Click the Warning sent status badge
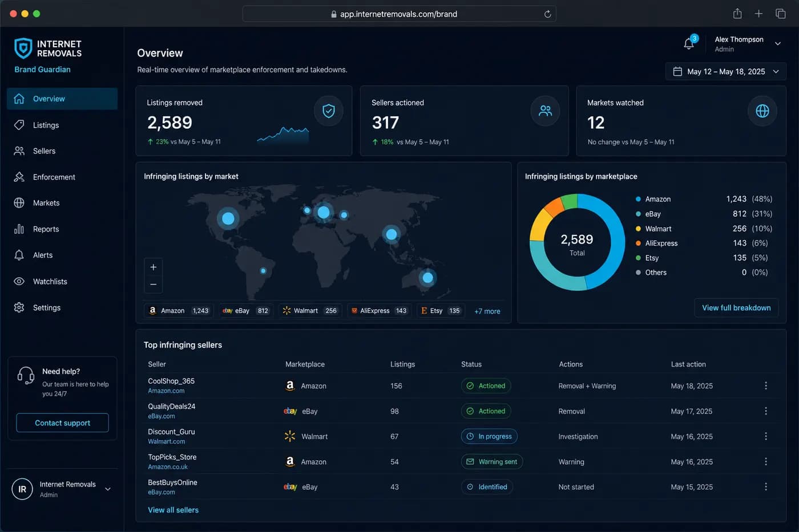799x532 pixels. [x=492, y=462]
